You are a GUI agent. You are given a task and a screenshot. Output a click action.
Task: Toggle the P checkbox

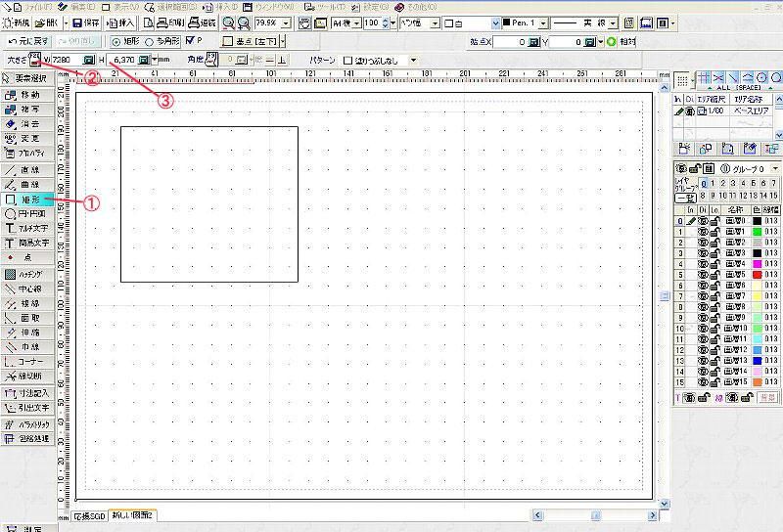click(x=190, y=41)
